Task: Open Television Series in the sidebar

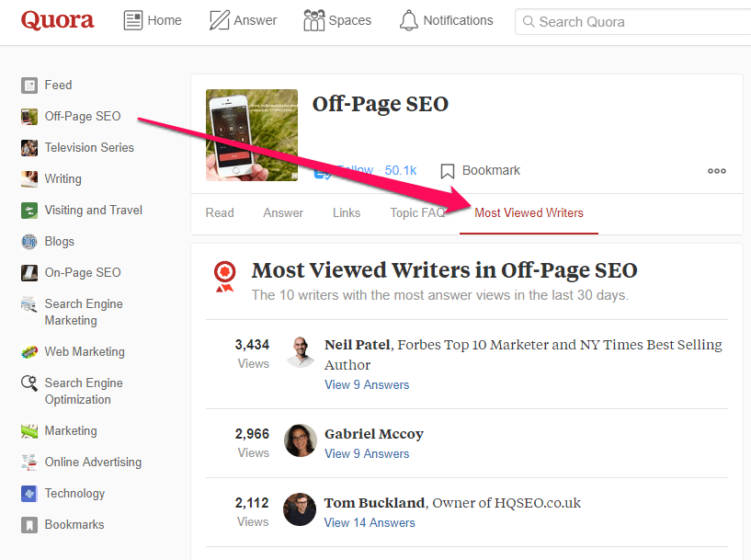Action: (89, 147)
